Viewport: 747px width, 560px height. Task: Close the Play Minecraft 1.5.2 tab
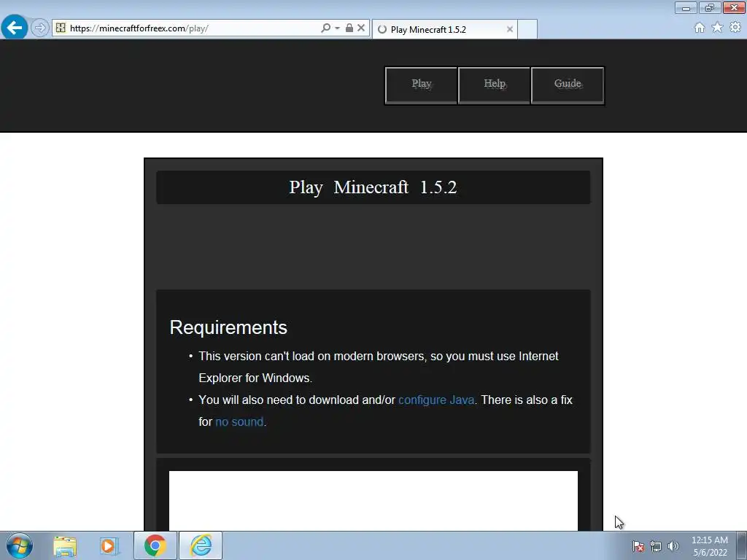click(x=510, y=29)
